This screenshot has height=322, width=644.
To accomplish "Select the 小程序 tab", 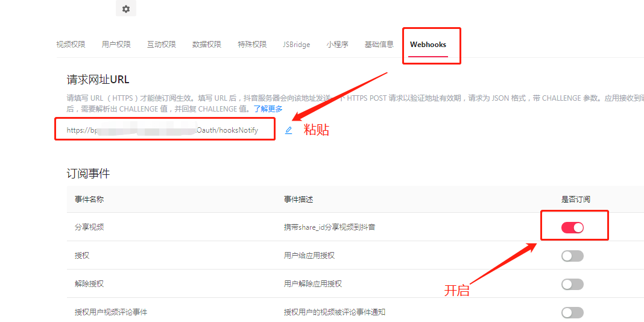I will click(337, 45).
